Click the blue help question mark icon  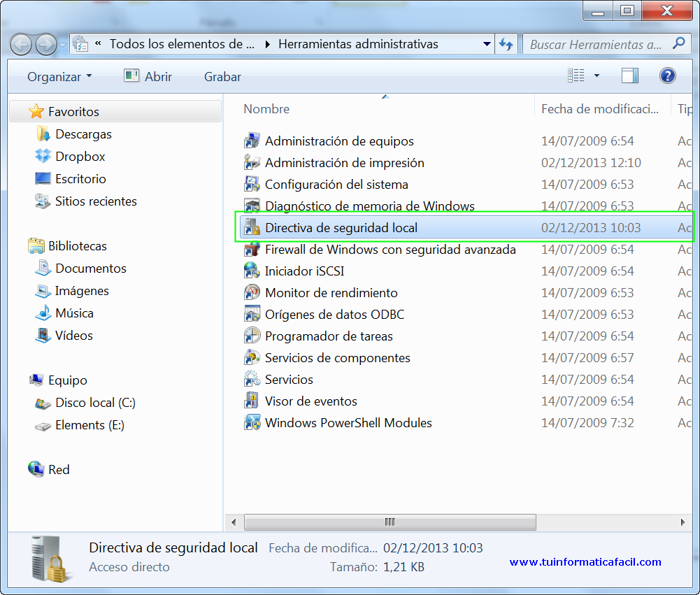[x=667, y=76]
